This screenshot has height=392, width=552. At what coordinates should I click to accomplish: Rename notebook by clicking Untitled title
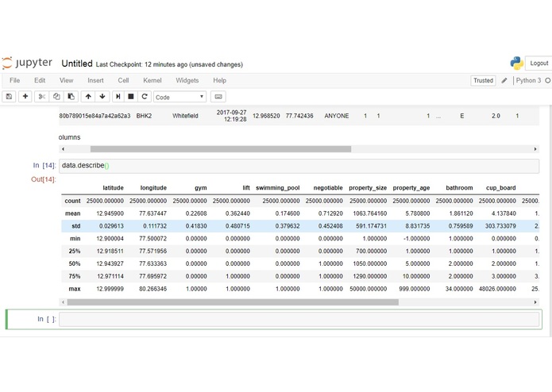(77, 63)
